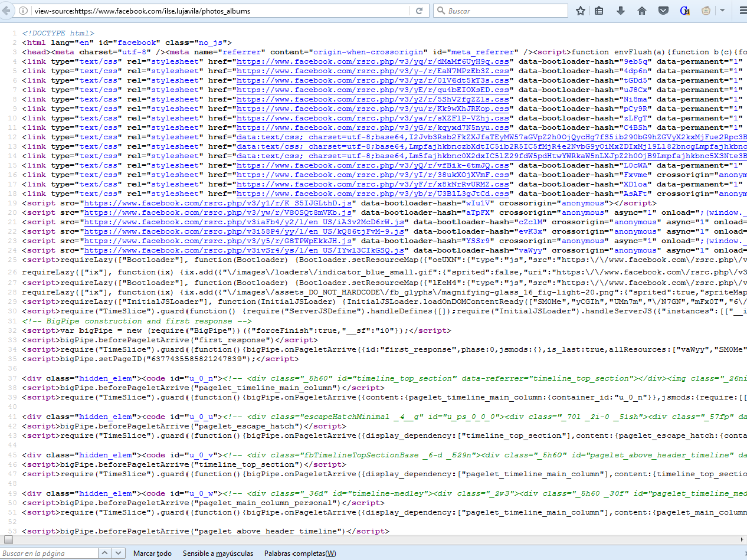
Task: Click the Greasemonkey monkey icon
Action: point(706,11)
